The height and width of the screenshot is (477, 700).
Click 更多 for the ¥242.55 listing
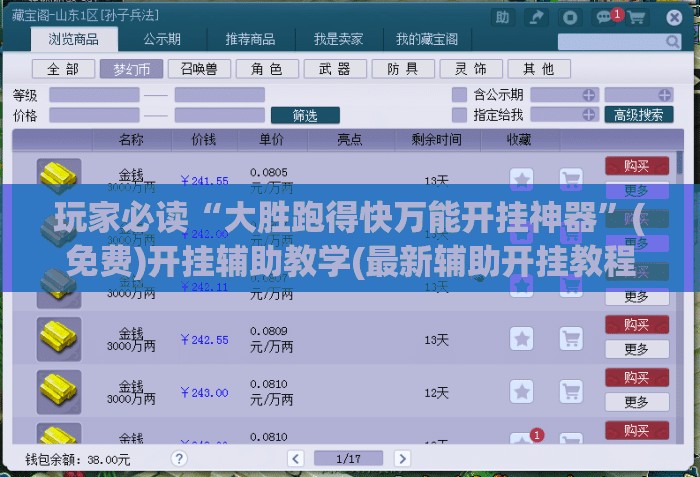637,349
